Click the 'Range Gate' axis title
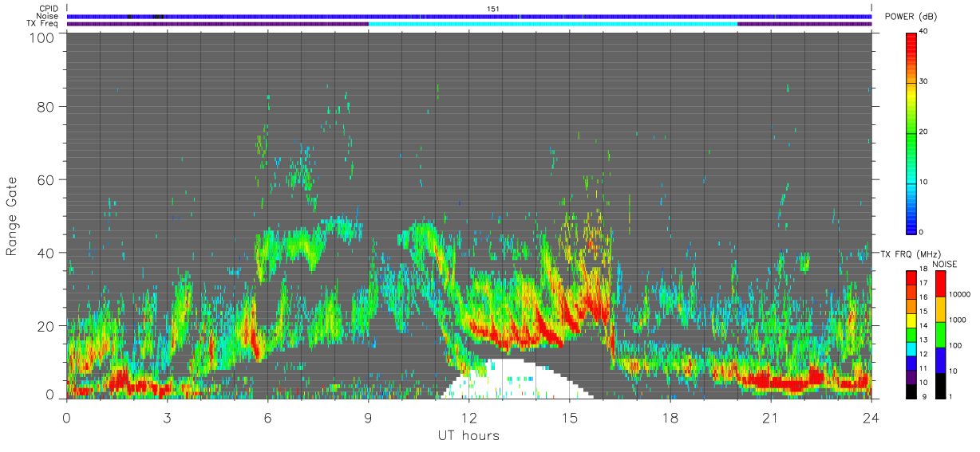Screen dimensions: 980x452 [x=13, y=217]
